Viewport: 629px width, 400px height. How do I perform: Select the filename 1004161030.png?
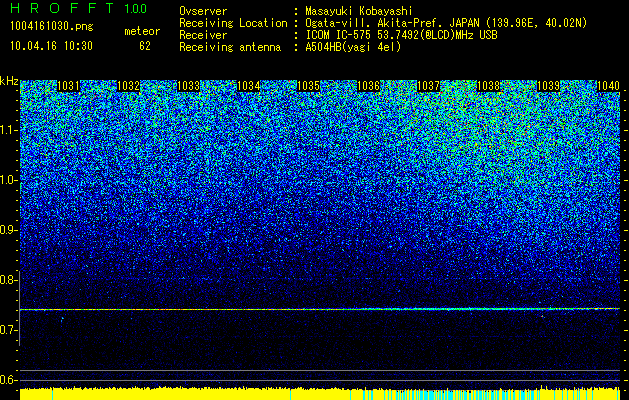pos(52,26)
